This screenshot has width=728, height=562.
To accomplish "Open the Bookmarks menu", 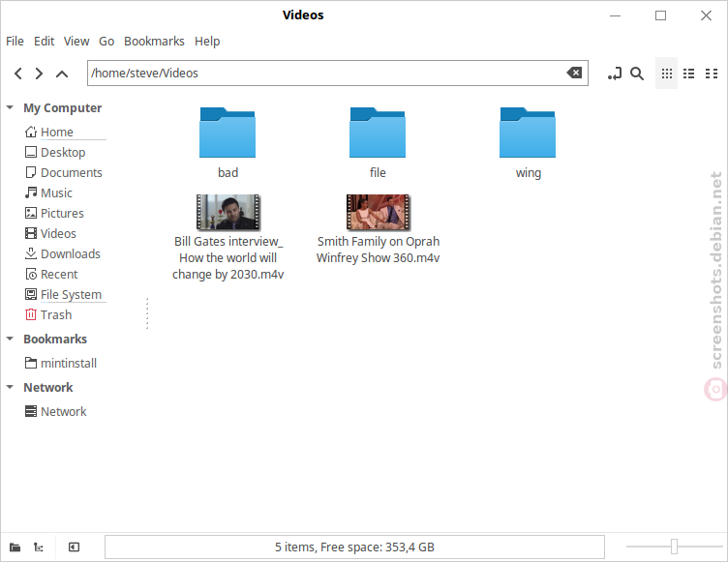I will 154,42.
